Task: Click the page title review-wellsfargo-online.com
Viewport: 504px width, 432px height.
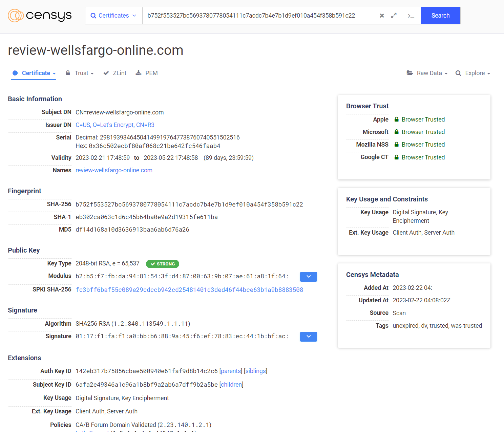Action: [x=96, y=50]
